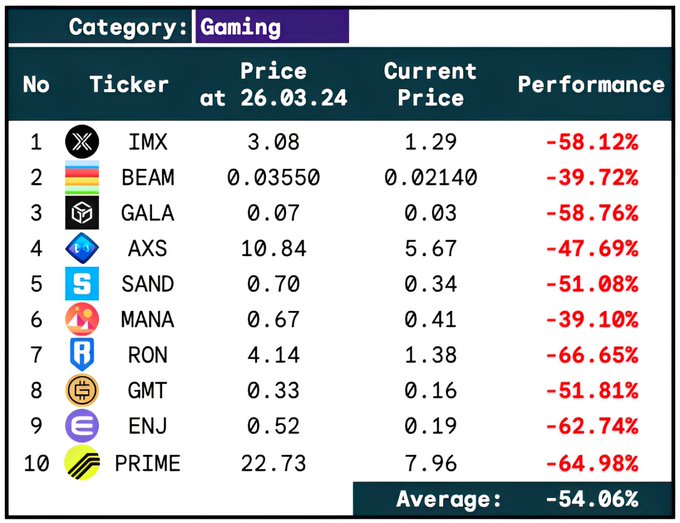The height and width of the screenshot is (523, 680).
Task: Click the Average performance value -54.06%
Action: 592,499
